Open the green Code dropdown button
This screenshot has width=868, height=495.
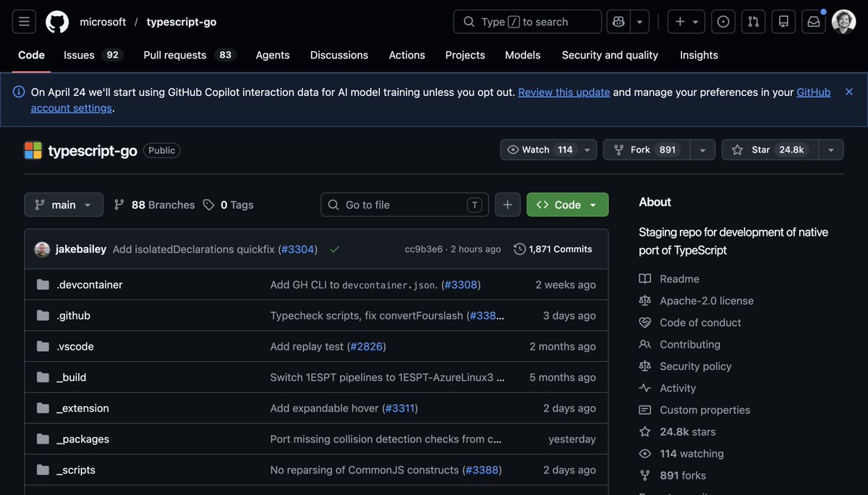(x=568, y=205)
